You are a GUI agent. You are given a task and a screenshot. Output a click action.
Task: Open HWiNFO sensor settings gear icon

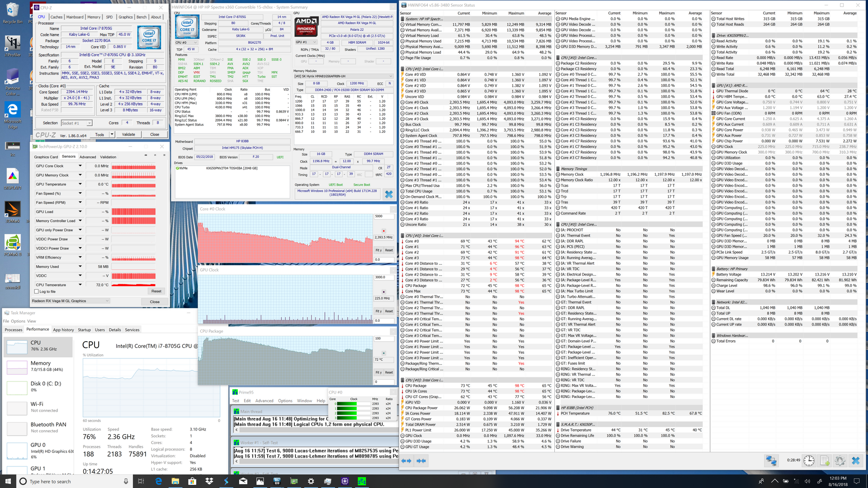pyautogui.click(x=840, y=460)
